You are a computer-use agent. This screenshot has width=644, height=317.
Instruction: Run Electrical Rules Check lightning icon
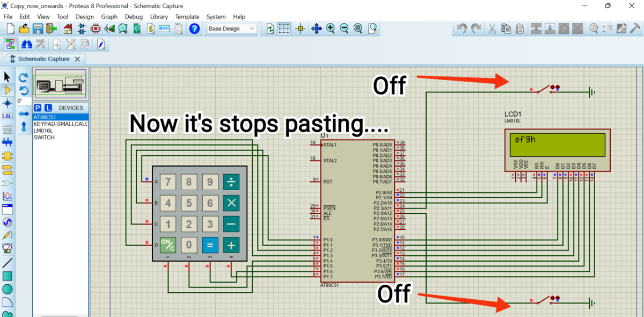(x=100, y=44)
